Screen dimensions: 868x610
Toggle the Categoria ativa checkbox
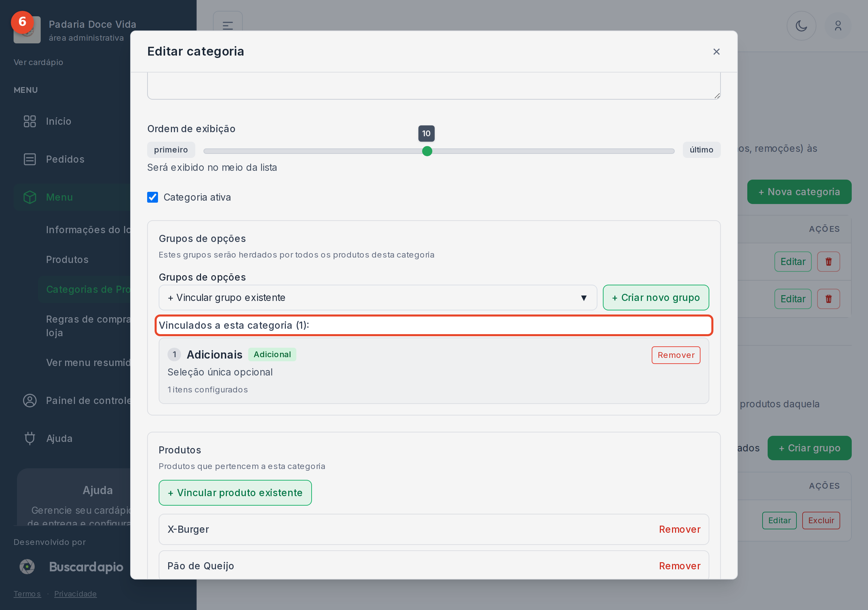(x=152, y=197)
